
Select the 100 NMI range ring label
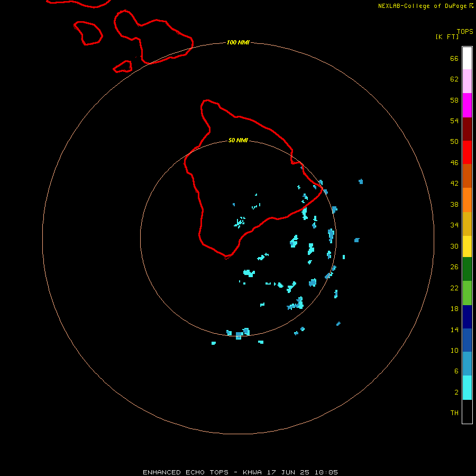238,42
